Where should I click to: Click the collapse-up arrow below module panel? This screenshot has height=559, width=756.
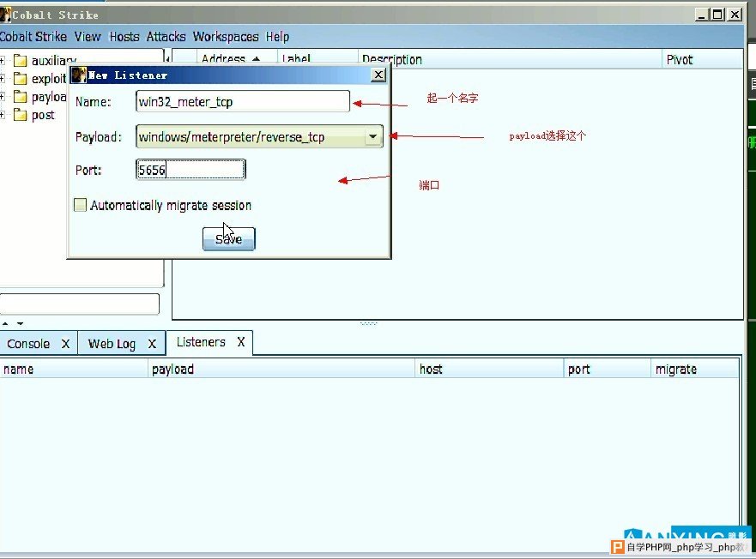(x=5, y=323)
